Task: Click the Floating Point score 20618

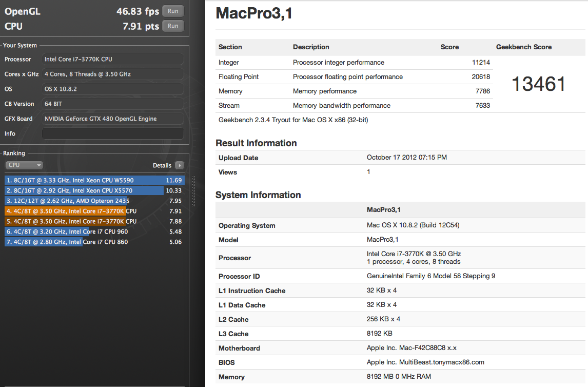Action: coord(481,76)
